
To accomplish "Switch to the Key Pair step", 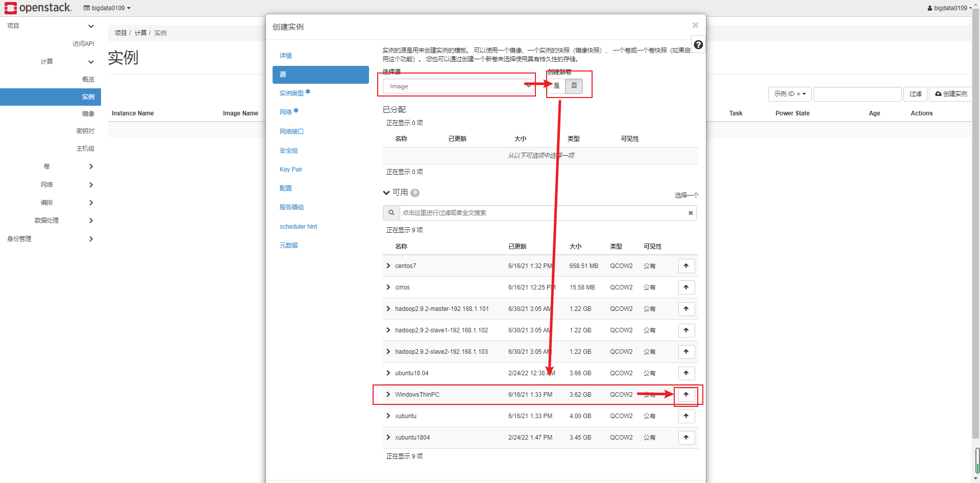I will coord(291,170).
